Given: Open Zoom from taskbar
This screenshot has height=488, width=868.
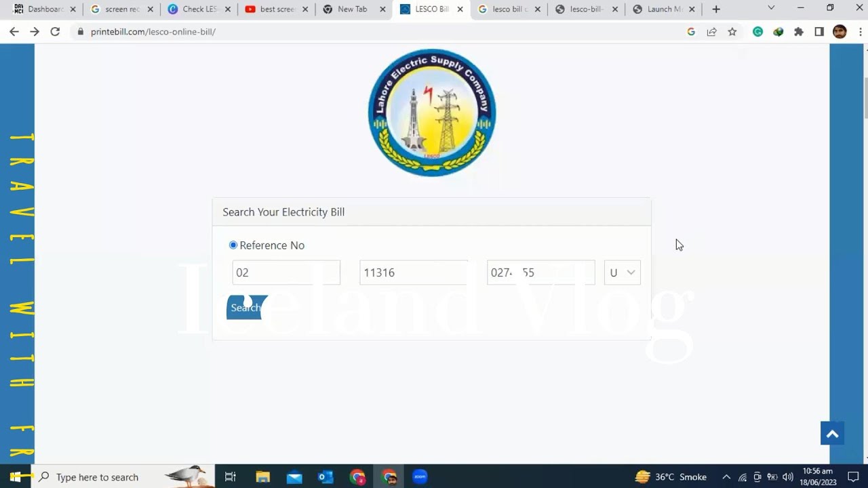Looking at the screenshot, I should click(x=420, y=476).
